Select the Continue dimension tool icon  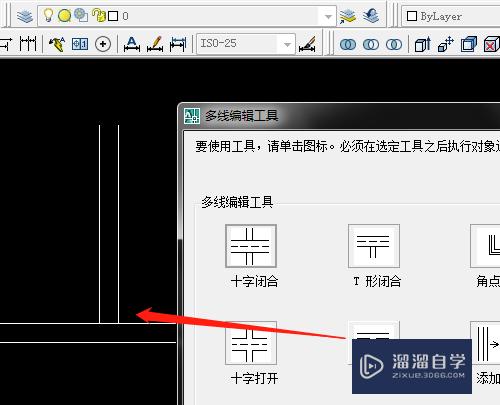[x=28, y=44]
